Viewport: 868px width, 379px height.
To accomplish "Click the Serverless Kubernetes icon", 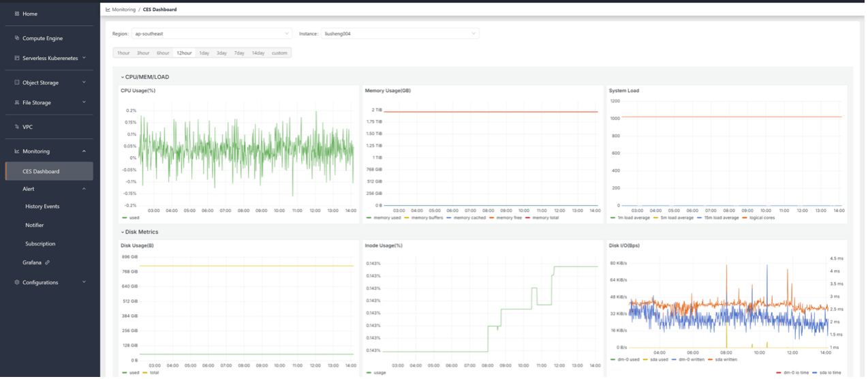I will [x=17, y=58].
